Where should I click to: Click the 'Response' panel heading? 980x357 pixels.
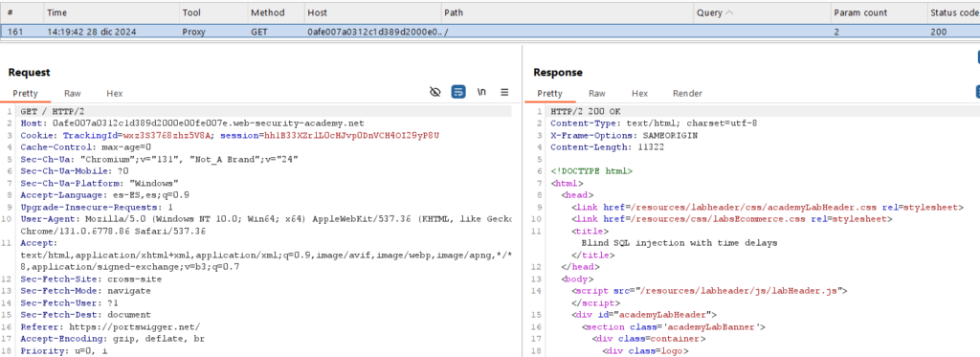tap(558, 73)
